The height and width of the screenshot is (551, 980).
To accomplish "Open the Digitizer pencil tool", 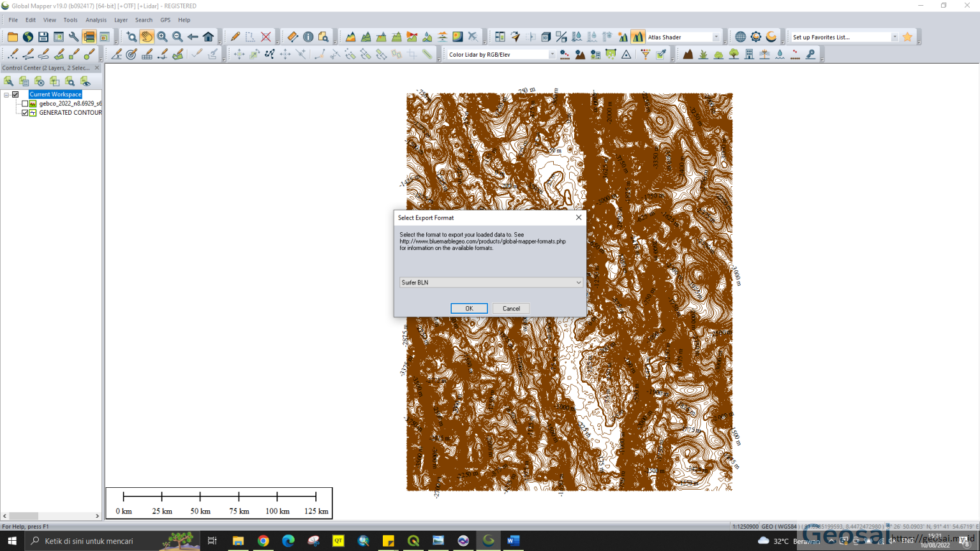I will [235, 36].
